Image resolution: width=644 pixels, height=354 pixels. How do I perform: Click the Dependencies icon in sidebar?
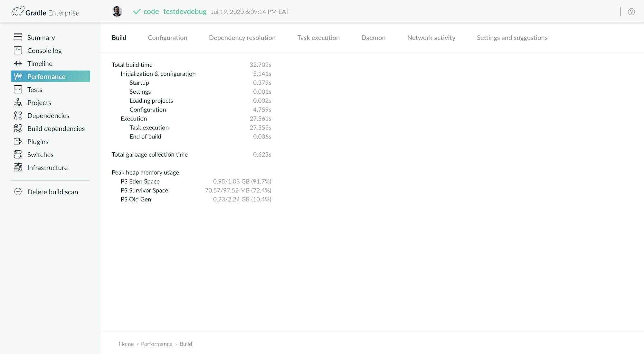click(18, 115)
